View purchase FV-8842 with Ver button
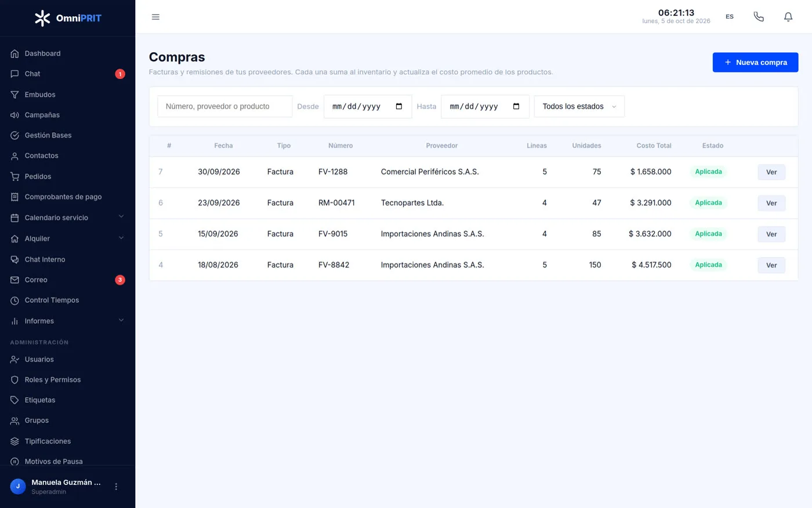812x508 pixels. 771,265
